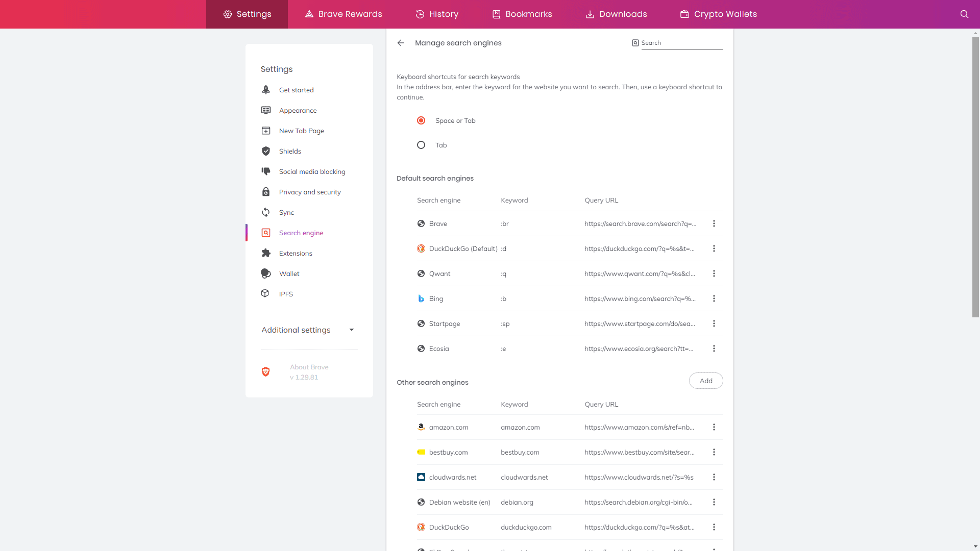The width and height of the screenshot is (980, 551).
Task: Click the Appearance sidebar icon
Action: tap(266, 110)
